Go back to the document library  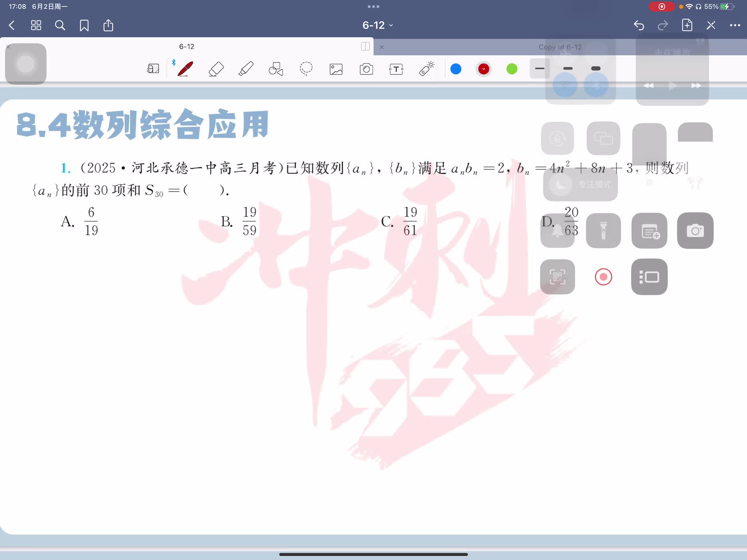coord(12,25)
